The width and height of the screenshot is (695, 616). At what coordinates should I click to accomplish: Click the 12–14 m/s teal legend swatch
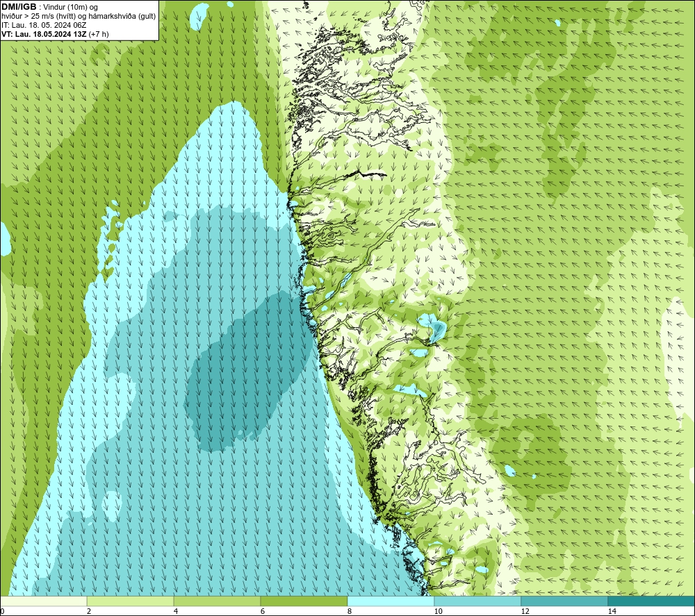tap(564, 601)
